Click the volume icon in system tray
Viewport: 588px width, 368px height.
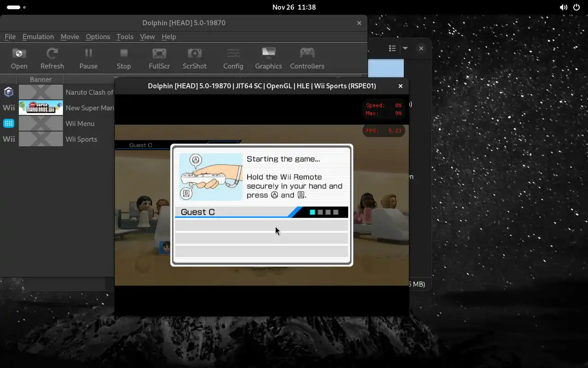click(x=564, y=7)
